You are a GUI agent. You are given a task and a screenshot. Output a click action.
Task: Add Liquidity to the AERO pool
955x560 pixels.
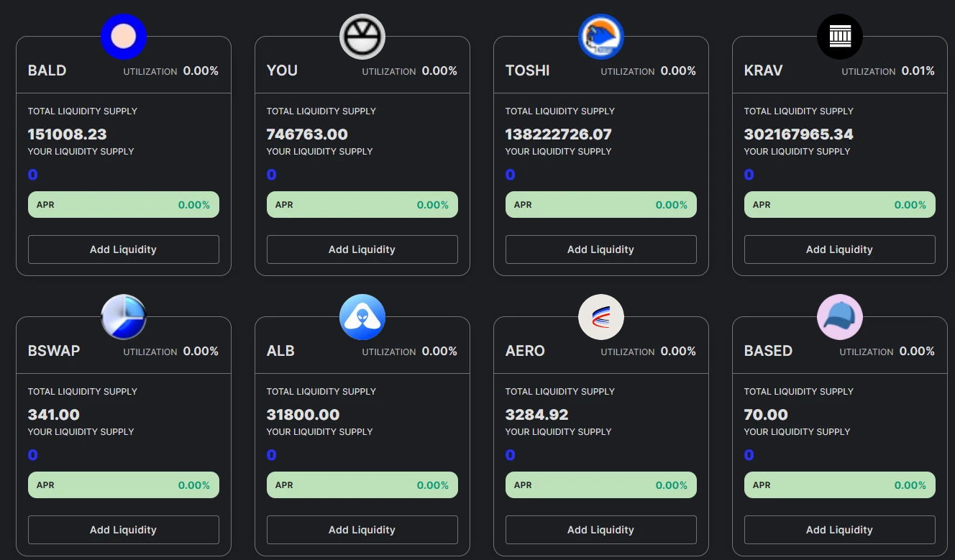(601, 530)
